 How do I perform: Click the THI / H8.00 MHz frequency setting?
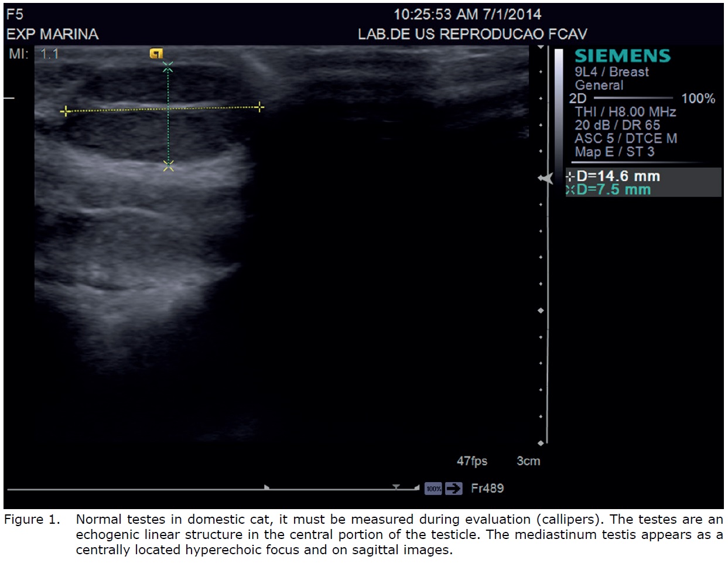point(625,112)
